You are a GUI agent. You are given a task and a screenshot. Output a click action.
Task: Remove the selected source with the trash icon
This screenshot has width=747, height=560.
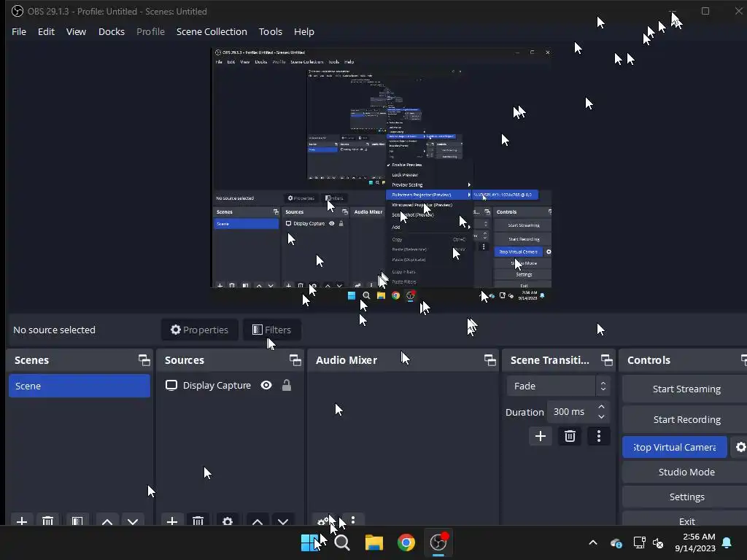click(x=198, y=521)
